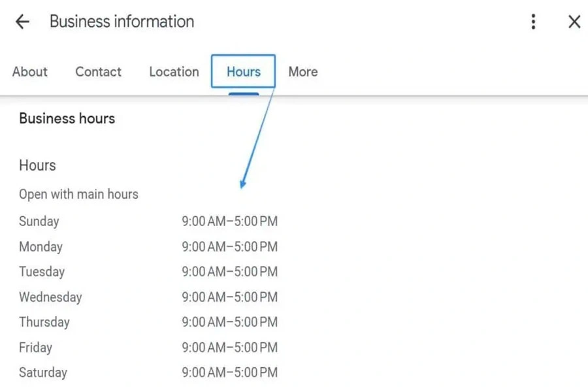Select Monday's 9:00 AM–5:00 PM hours

point(229,247)
